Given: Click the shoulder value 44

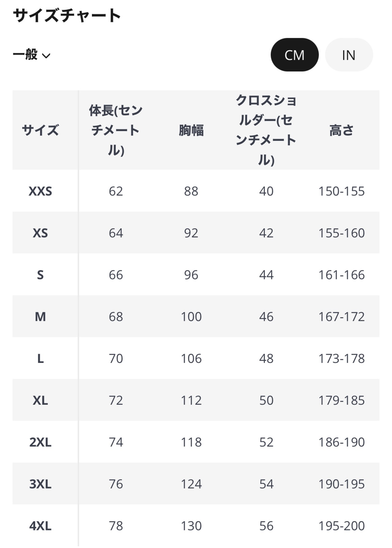Looking at the screenshot, I should pos(266,275).
